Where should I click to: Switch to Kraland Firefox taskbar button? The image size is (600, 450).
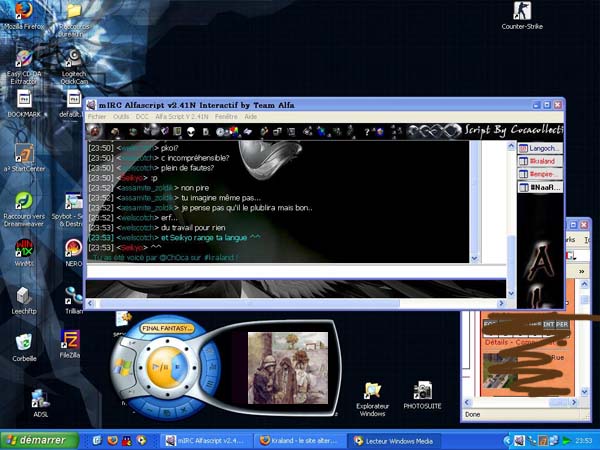[300, 441]
